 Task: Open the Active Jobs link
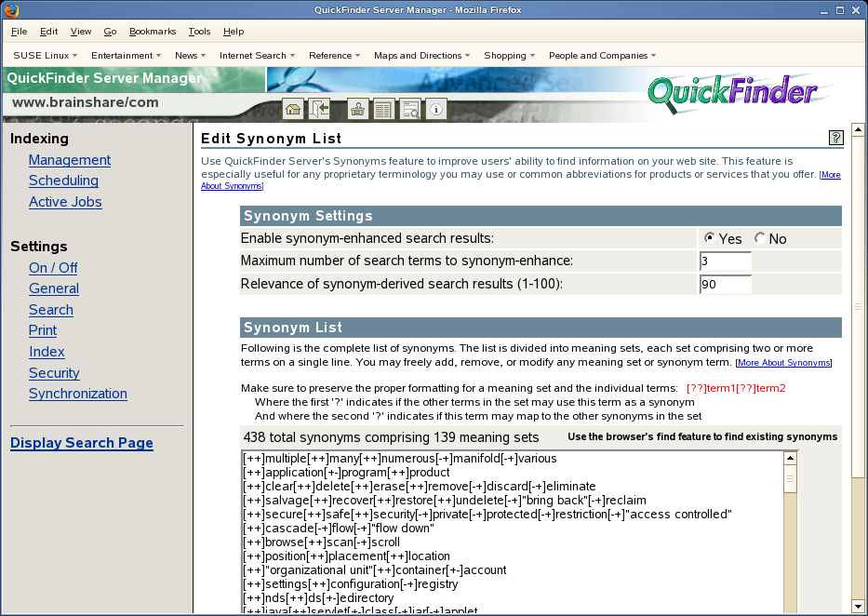(x=65, y=202)
